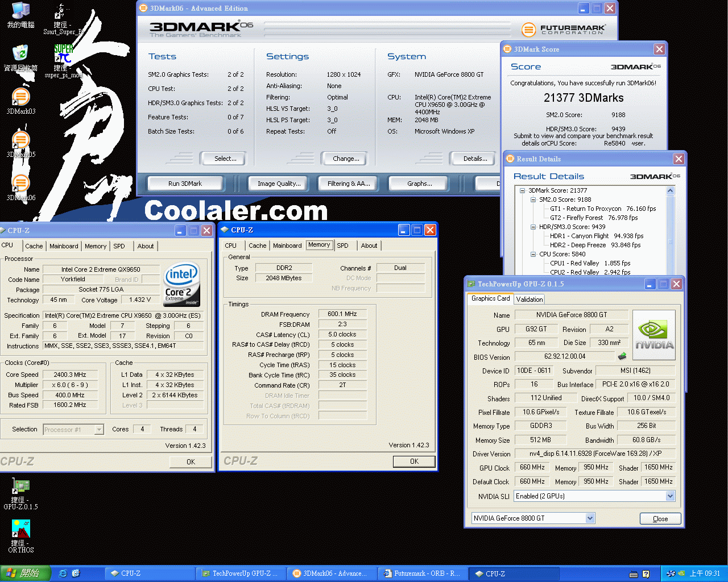Image resolution: width=728 pixels, height=582 pixels.
Task: Click the keyboard language bar icon in tray
Action: click(x=634, y=574)
